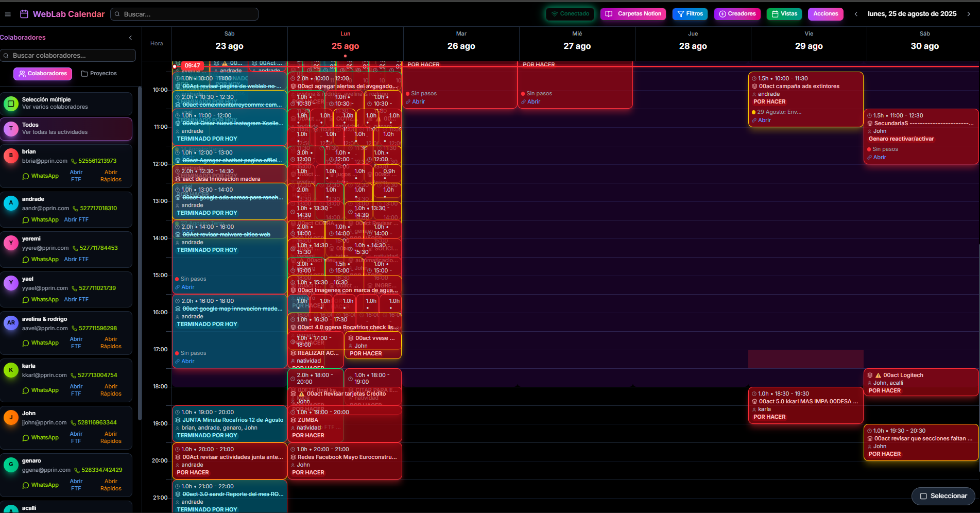This screenshot has width=980, height=513.
Task: Enable the Seleccionar mode checkbox
Action: tap(923, 496)
